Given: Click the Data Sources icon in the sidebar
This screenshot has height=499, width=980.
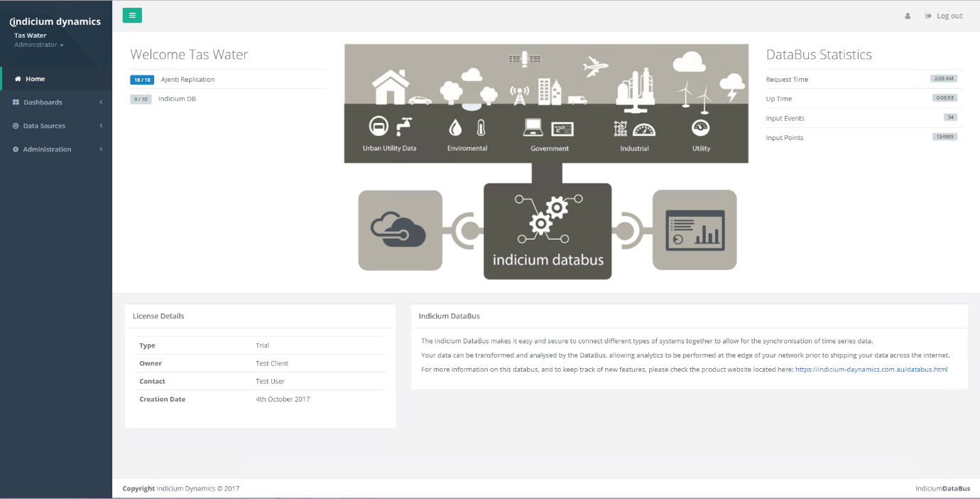Looking at the screenshot, I should coord(16,126).
